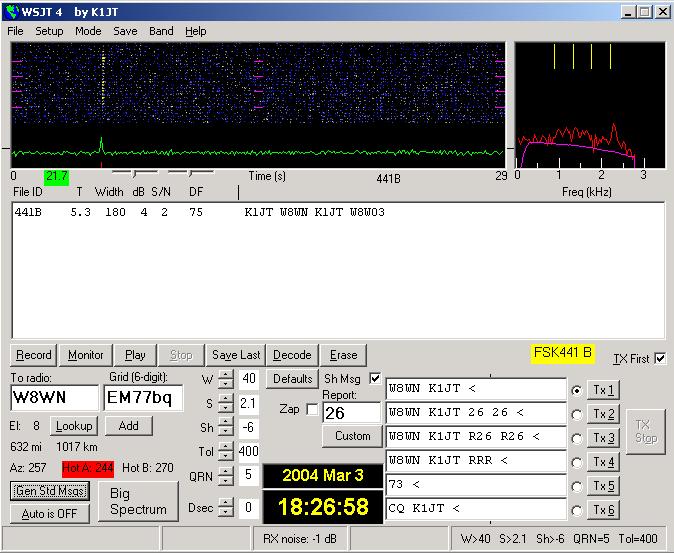Select the Tx6 message radio button
Viewport: 674px width, 553px height.
[577, 511]
